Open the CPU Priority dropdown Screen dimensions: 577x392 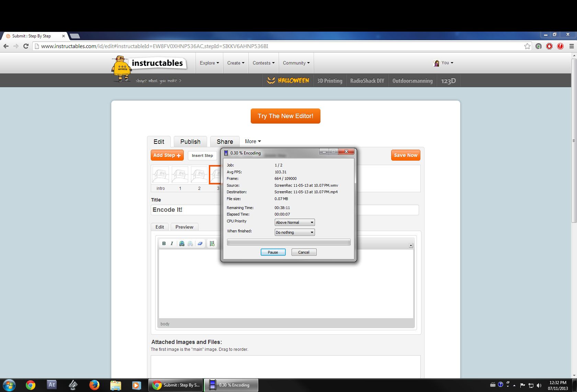294,222
